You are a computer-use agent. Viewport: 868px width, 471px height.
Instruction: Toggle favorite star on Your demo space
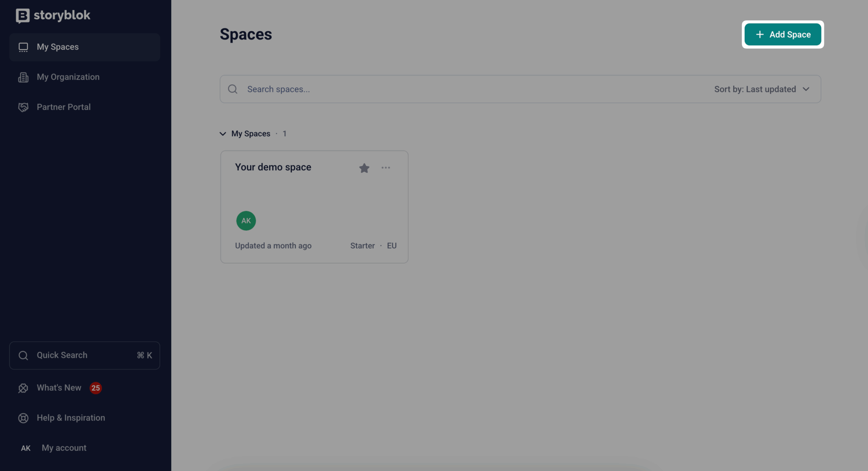[364, 168]
